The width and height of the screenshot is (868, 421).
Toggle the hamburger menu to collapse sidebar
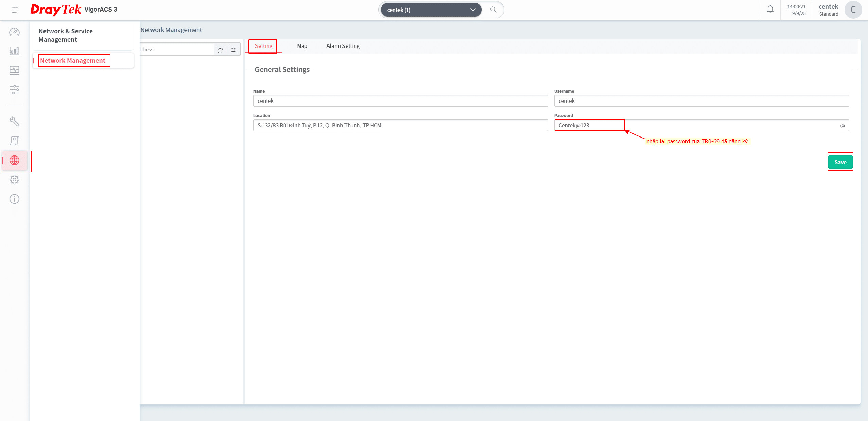coord(15,10)
